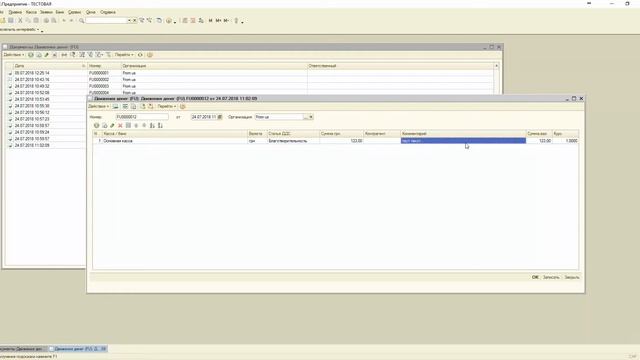
Task: Click the Edit pencil icon in list window
Action: (x=47, y=55)
